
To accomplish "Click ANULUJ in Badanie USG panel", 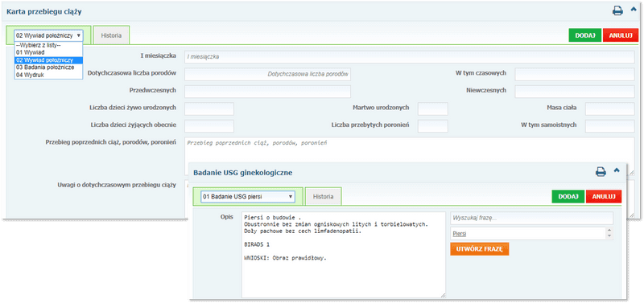I will [603, 196].
